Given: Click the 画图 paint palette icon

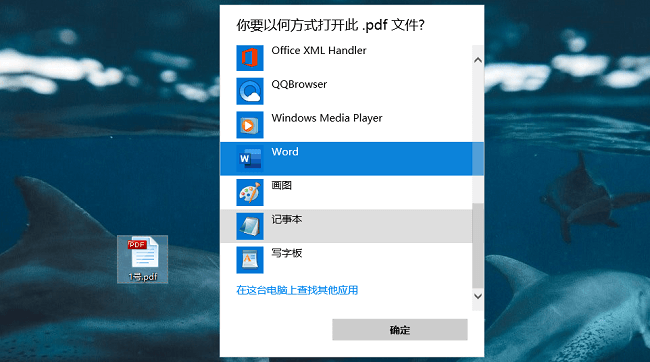Looking at the screenshot, I should (x=250, y=193).
